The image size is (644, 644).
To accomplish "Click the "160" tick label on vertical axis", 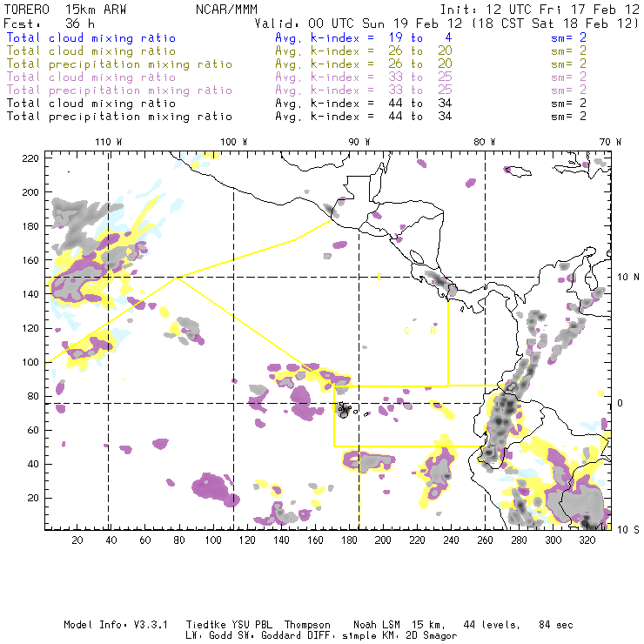I will [30, 260].
